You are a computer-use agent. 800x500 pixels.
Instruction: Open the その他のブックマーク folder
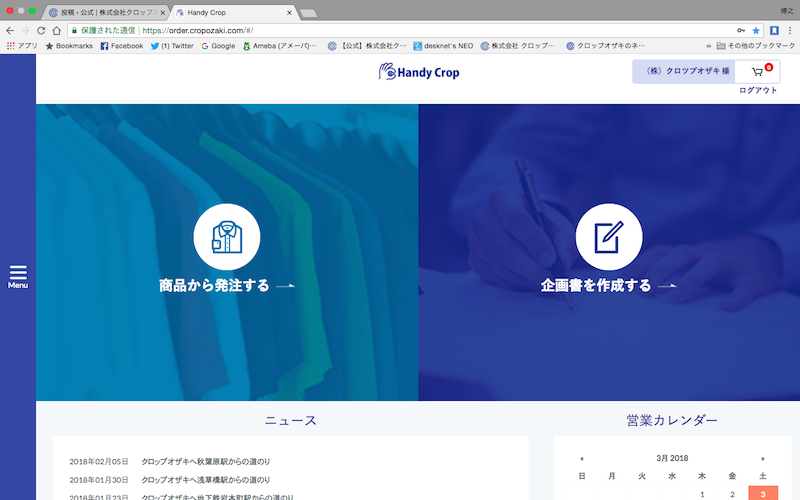click(x=756, y=46)
